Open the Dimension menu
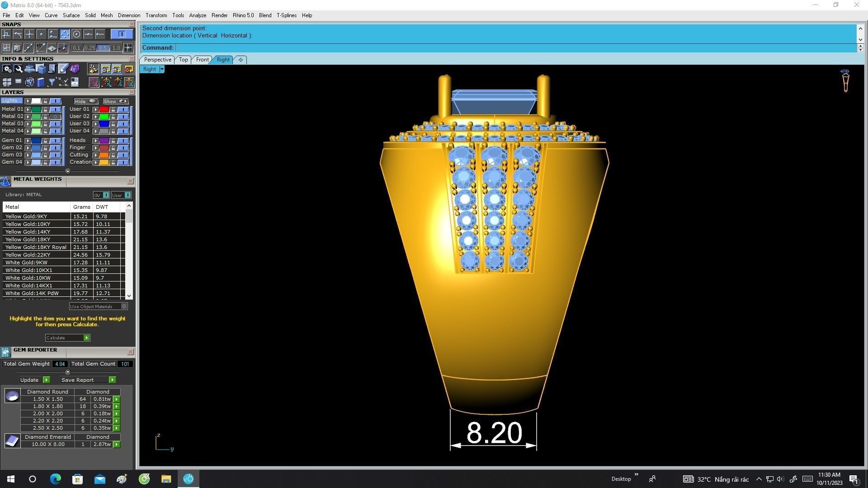This screenshot has height=488, width=868. coord(129,15)
